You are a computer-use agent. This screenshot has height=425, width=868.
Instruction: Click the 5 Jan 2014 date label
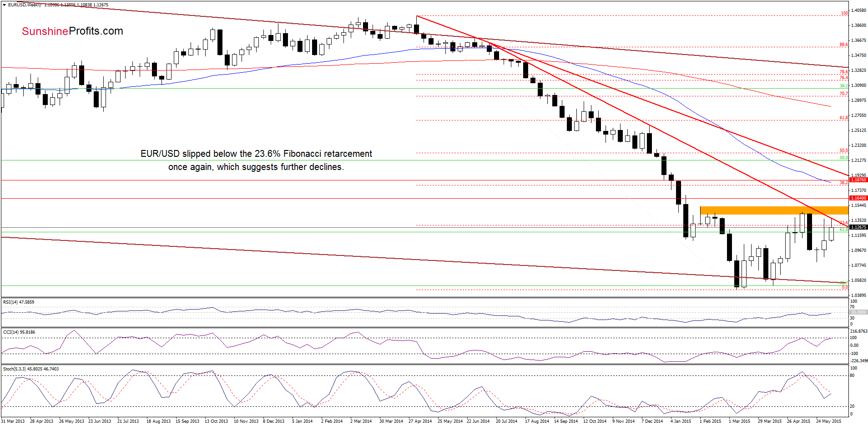pyautogui.click(x=303, y=421)
